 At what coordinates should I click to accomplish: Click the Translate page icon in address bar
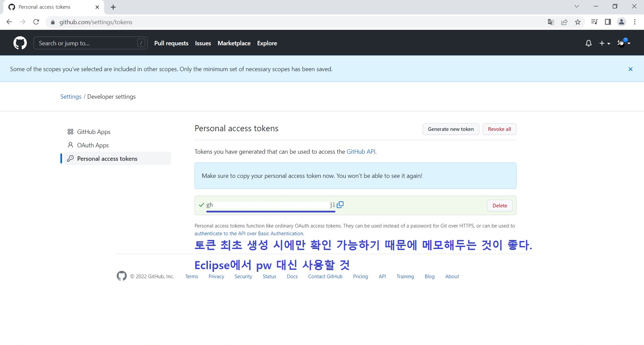[551, 22]
